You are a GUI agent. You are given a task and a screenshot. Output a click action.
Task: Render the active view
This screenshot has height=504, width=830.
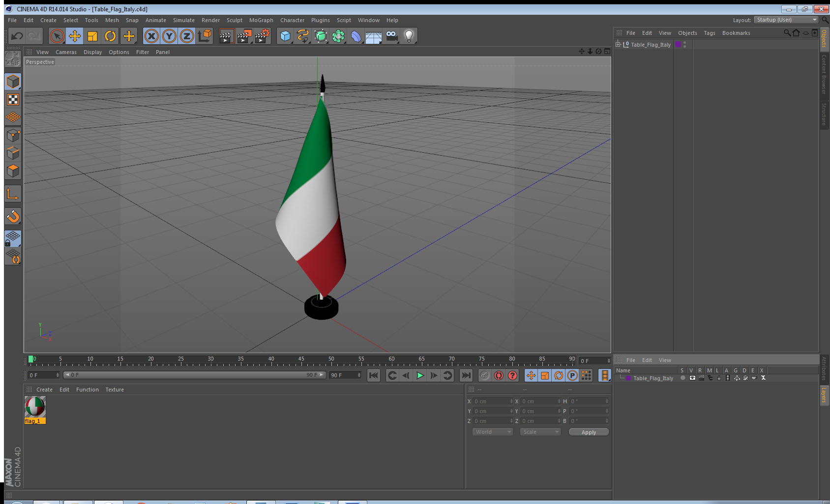pos(226,36)
